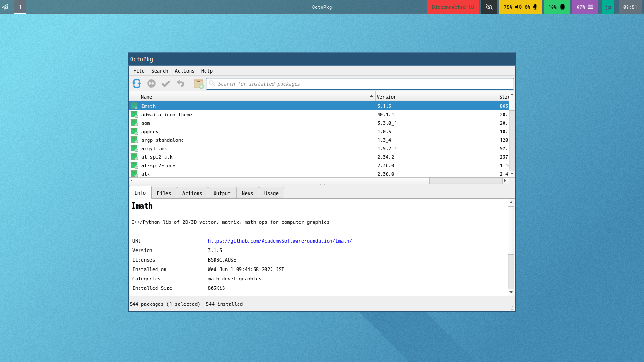Sort packages by Size column header
Viewport: 644px width, 362px height.
pos(504,97)
